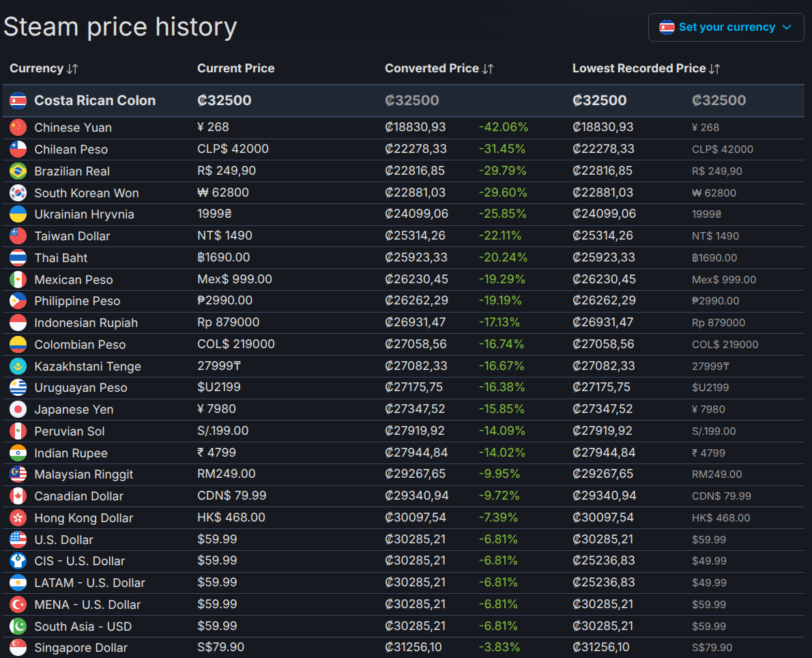Click the ₡29340,94 converted price
Image resolution: width=812 pixels, height=658 pixels.
pyautogui.click(x=416, y=496)
